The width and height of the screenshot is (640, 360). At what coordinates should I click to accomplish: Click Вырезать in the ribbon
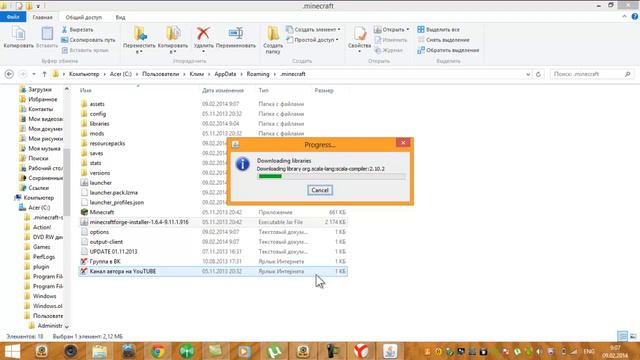point(77,30)
